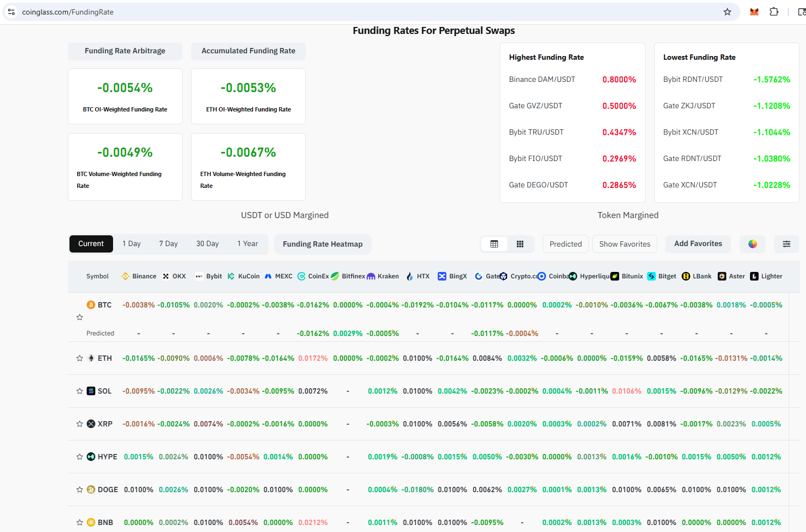Image resolution: width=806 pixels, height=532 pixels.
Task: View site information icon beside the URL
Action: pyautogui.click(x=11, y=12)
